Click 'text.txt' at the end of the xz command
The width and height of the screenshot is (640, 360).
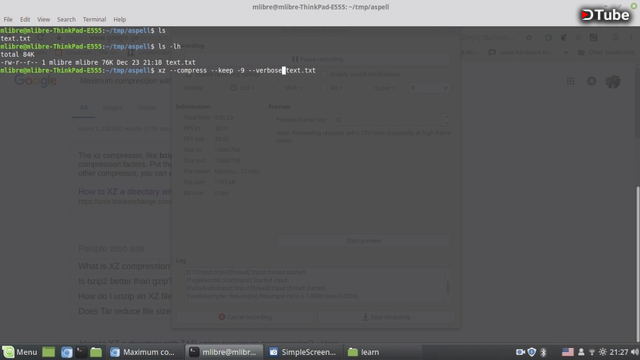pyautogui.click(x=301, y=70)
